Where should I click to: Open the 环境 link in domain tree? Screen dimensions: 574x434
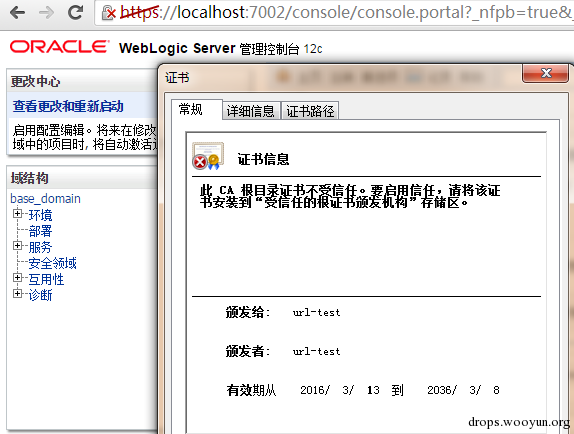click(x=40, y=215)
